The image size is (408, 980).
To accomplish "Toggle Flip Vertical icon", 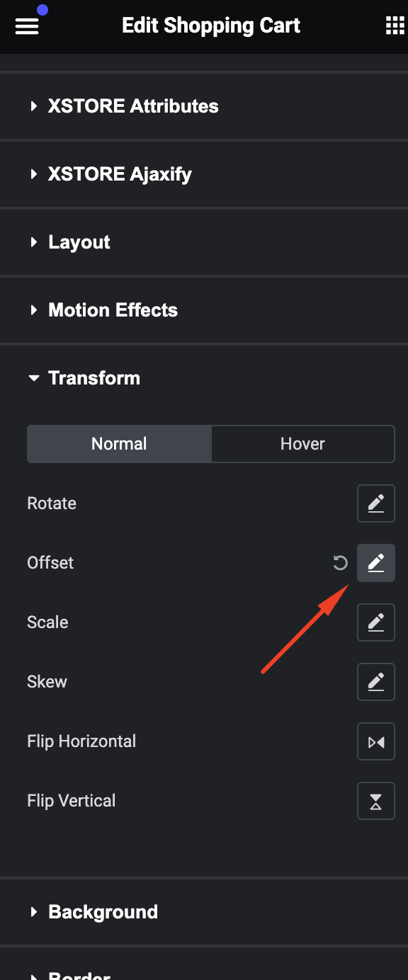I will coord(376,801).
